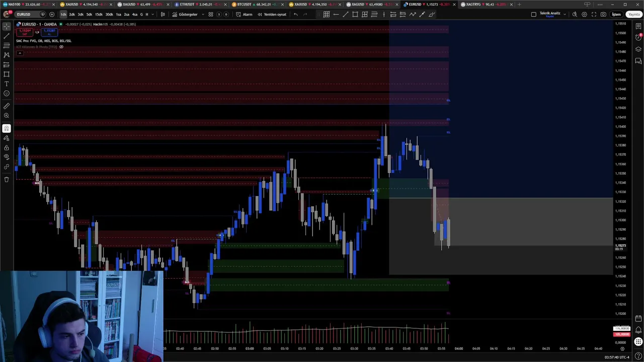Open the candlestick chart type selector
Image resolution: width=644 pixels, height=362 pixels.
tap(163, 14)
